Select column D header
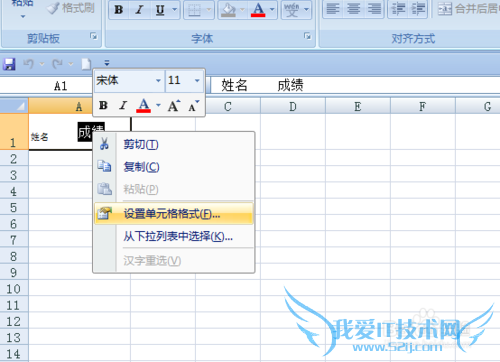The height and width of the screenshot is (362, 500). (293, 106)
